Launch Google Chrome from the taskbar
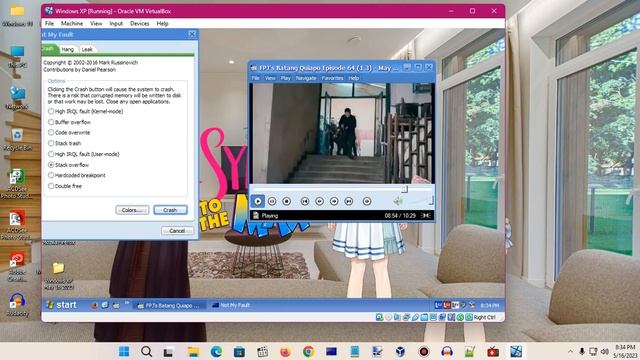Viewport: 640px width, 360px height. [309, 351]
